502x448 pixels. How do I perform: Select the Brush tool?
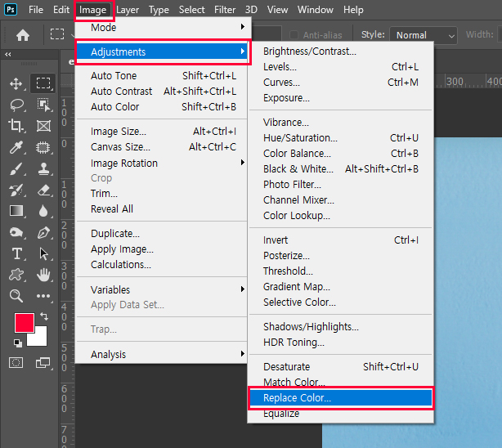click(x=16, y=168)
